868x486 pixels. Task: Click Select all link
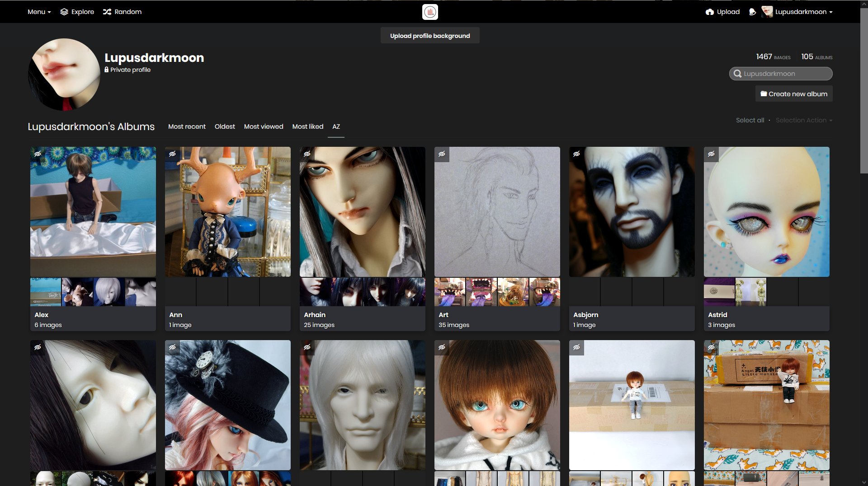coord(750,120)
